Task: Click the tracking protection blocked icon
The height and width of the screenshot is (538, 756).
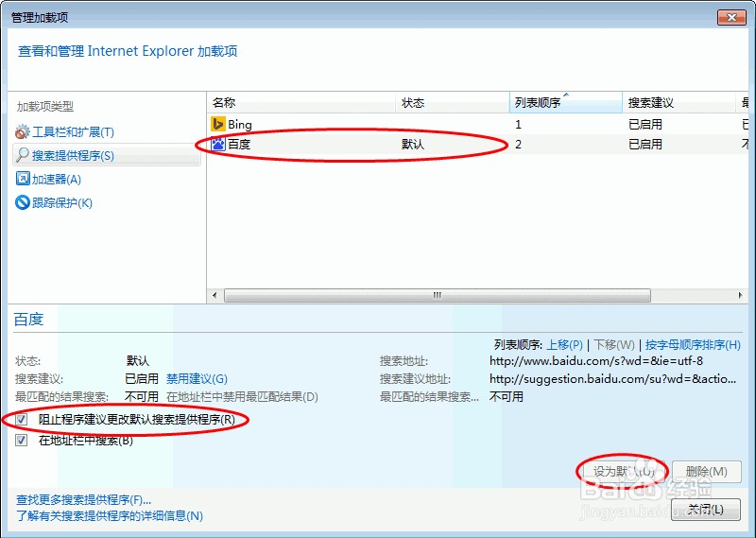Action: [x=22, y=202]
